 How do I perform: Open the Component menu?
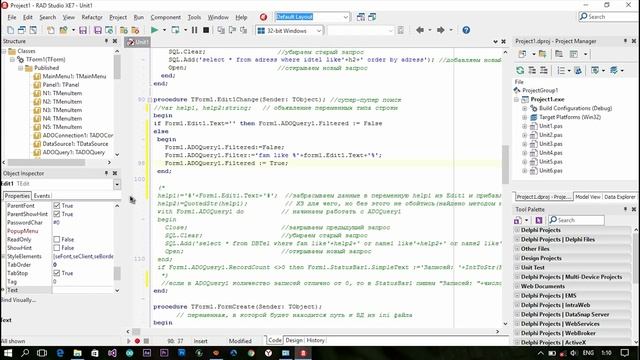click(165, 17)
